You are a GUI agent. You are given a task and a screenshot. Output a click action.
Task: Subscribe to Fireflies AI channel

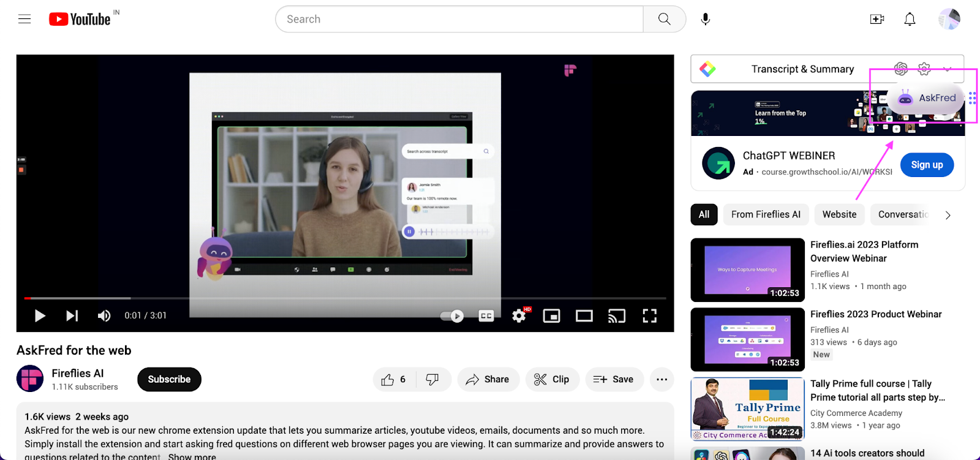pyautogui.click(x=170, y=380)
